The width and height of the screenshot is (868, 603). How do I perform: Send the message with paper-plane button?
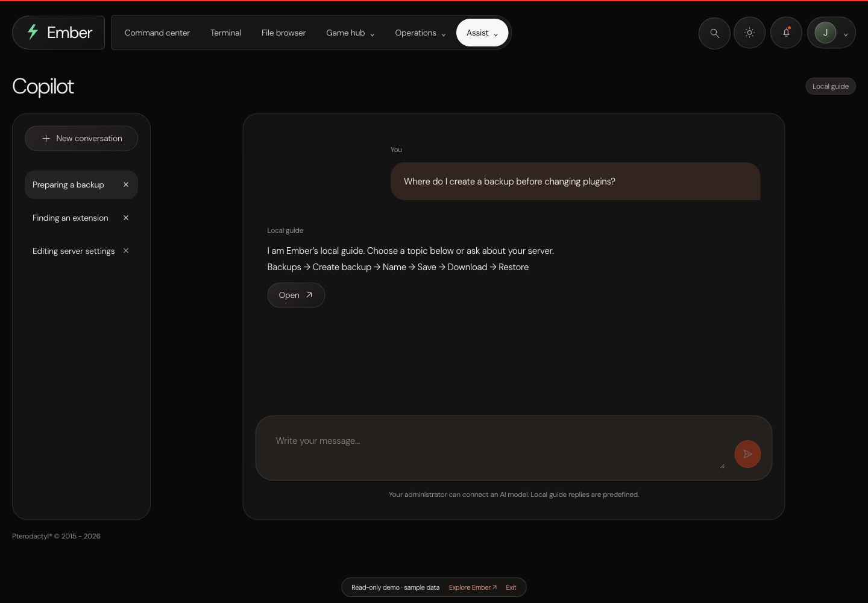pos(747,454)
